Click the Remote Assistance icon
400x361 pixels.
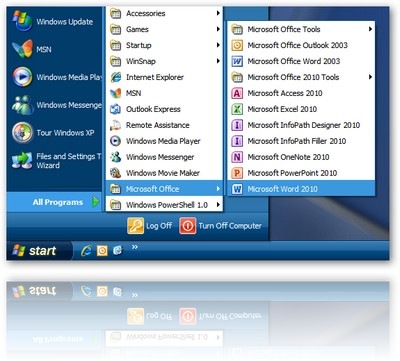tap(116, 125)
